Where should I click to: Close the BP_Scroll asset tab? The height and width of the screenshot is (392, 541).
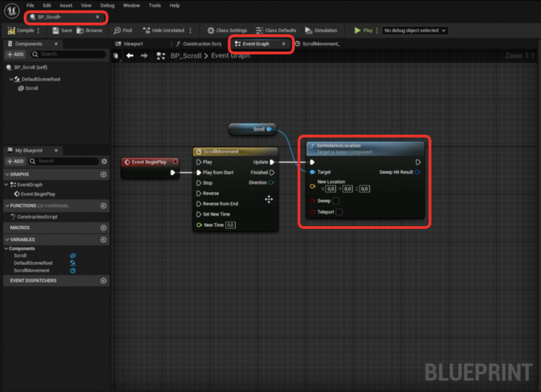[98, 17]
